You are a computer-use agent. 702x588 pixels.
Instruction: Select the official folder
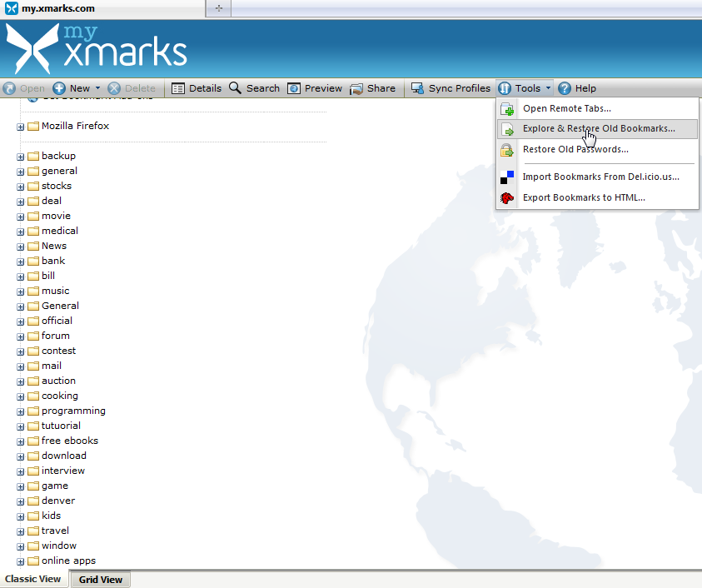point(57,321)
